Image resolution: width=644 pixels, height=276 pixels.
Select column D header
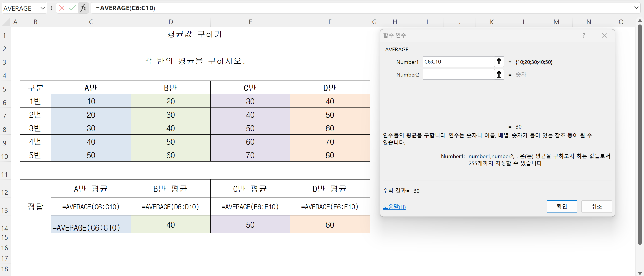[170, 22]
